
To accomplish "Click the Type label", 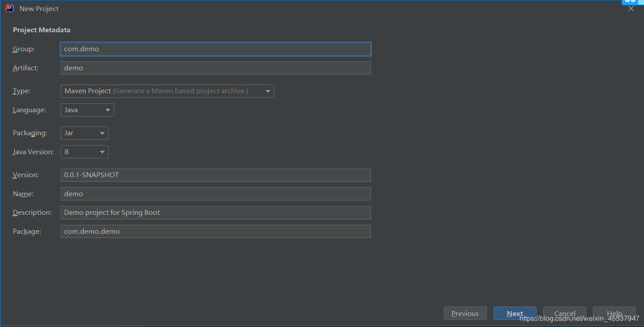I will (22, 91).
